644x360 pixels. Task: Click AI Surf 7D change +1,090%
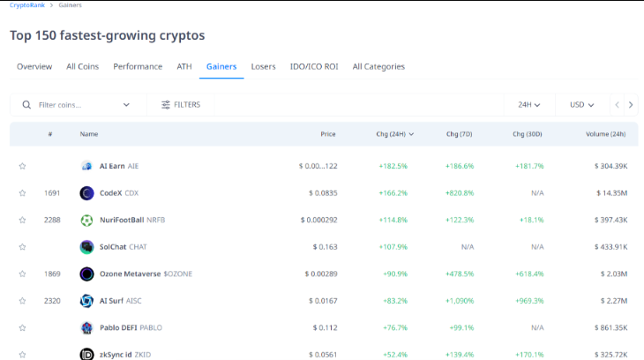460,301
